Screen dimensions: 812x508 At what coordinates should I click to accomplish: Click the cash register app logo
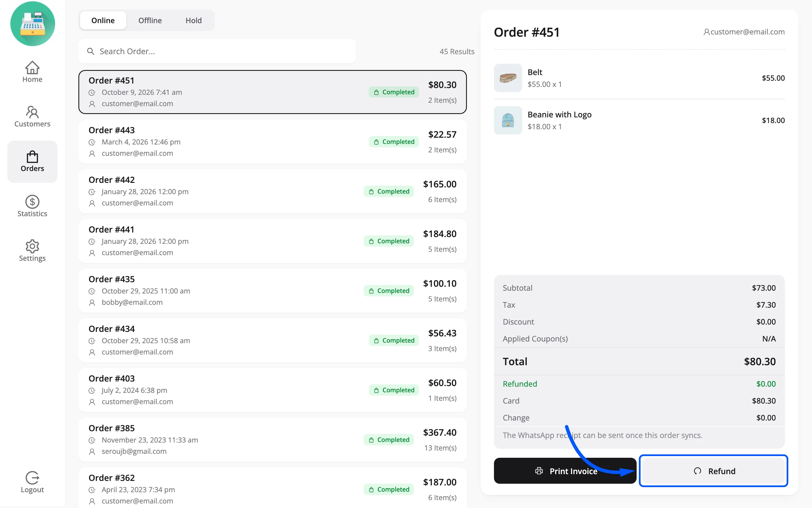coord(32,23)
